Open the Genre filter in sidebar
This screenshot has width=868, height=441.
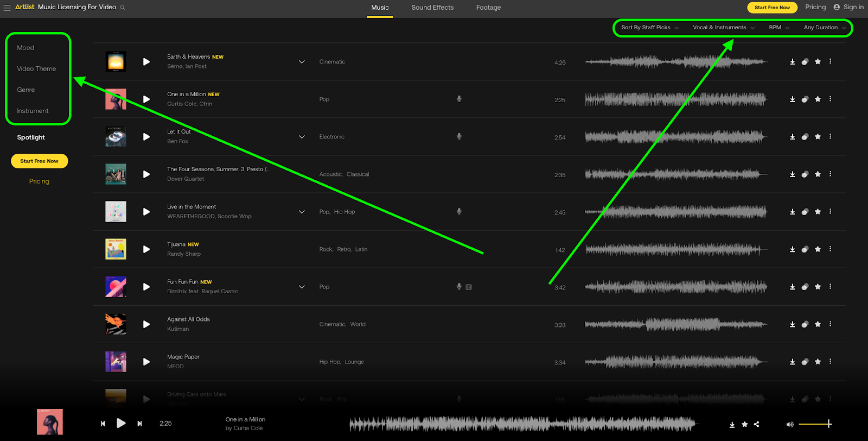click(x=25, y=90)
